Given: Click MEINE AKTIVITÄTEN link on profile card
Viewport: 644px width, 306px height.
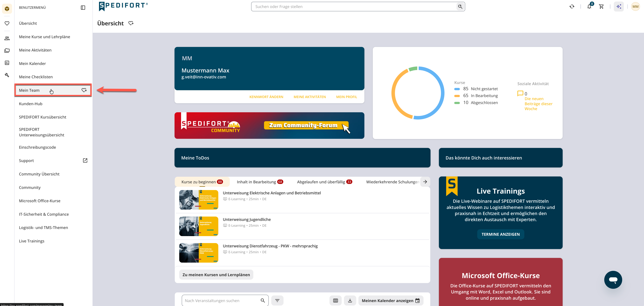Looking at the screenshot, I should pyautogui.click(x=310, y=97).
